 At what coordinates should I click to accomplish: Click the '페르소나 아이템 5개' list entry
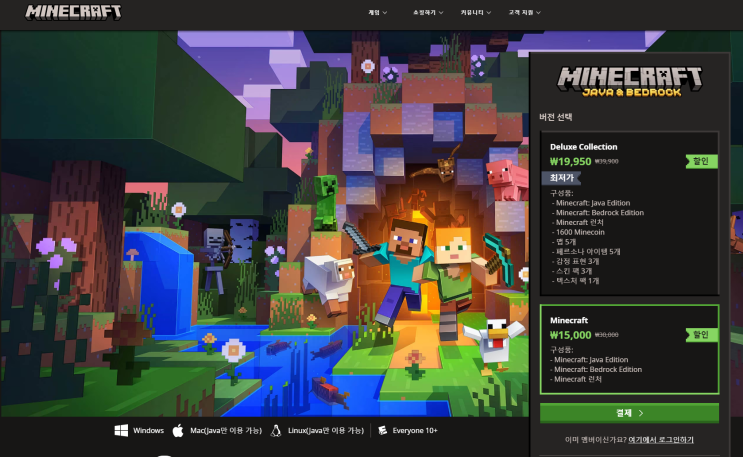[x=588, y=252]
